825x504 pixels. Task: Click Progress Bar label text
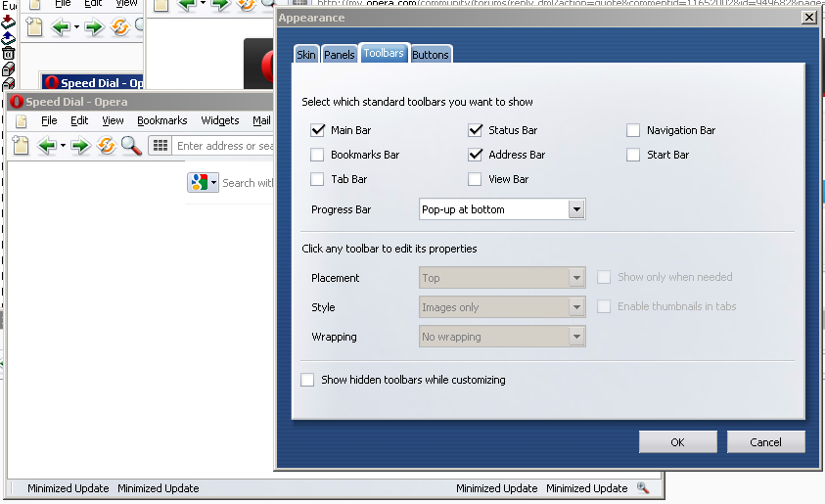tap(341, 209)
